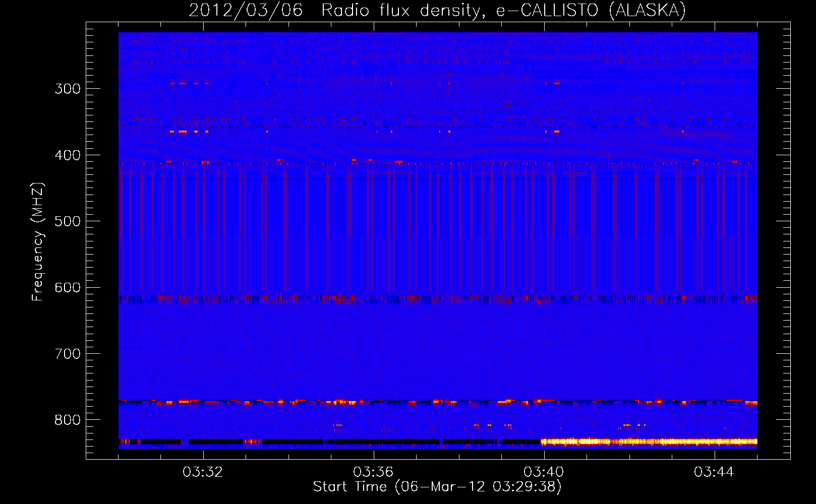Click the 03:44 time tick label

coord(714,472)
